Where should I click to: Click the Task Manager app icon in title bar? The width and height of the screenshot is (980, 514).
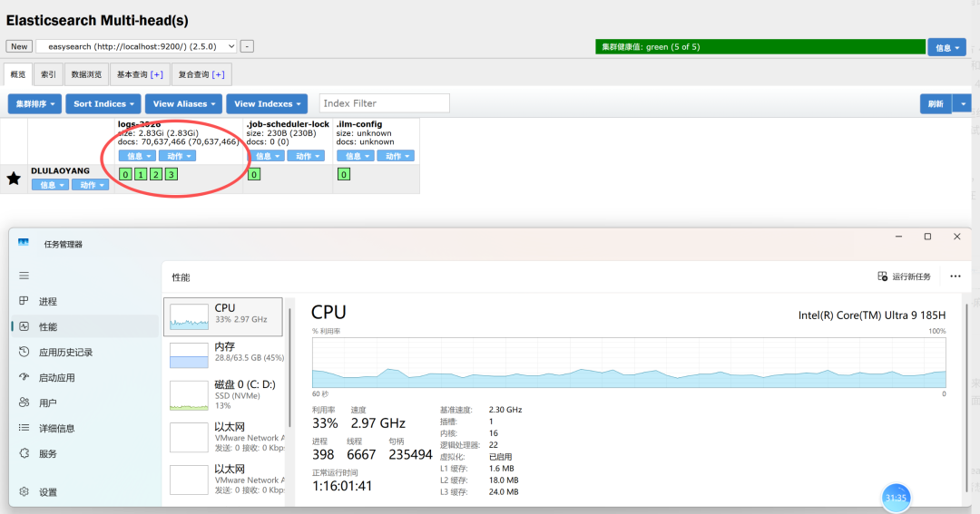coord(24,244)
